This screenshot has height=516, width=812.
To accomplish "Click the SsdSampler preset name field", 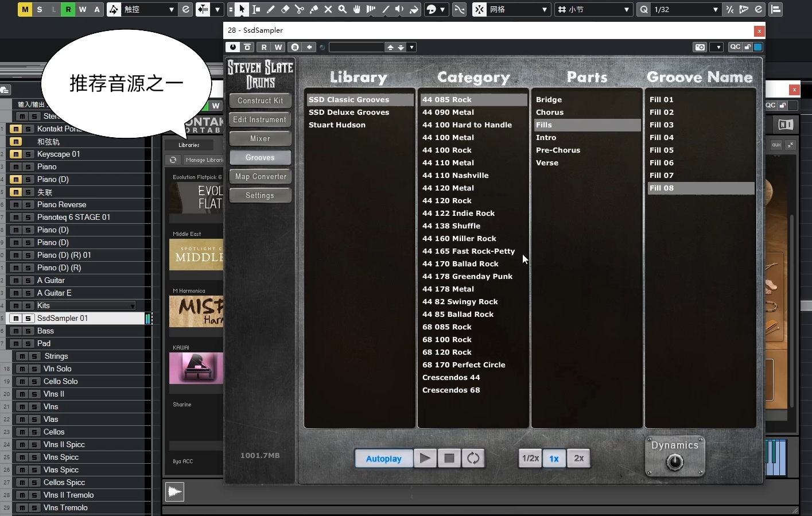I will pos(356,47).
